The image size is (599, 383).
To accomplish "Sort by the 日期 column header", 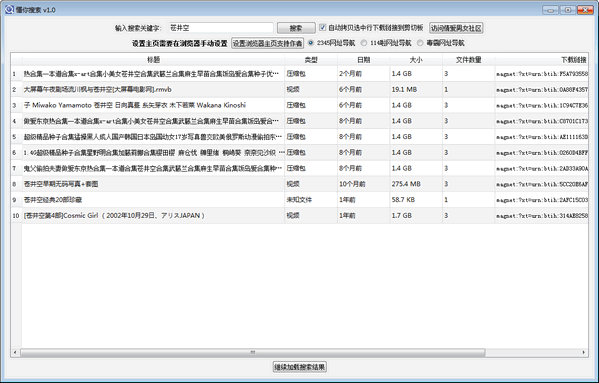I will point(363,60).
